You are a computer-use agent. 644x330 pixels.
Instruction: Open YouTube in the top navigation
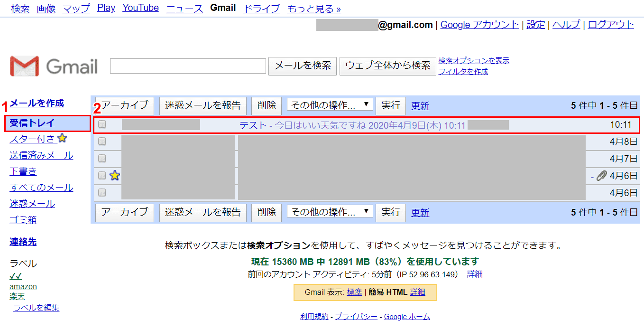click(140, 8)
